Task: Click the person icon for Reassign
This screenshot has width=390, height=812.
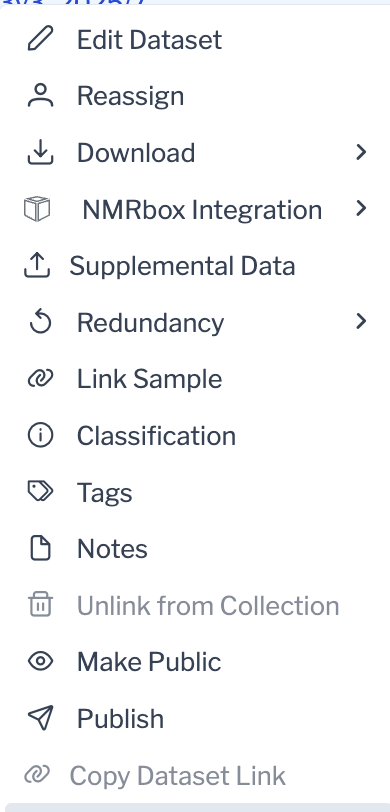Action: tap(40, 96)
